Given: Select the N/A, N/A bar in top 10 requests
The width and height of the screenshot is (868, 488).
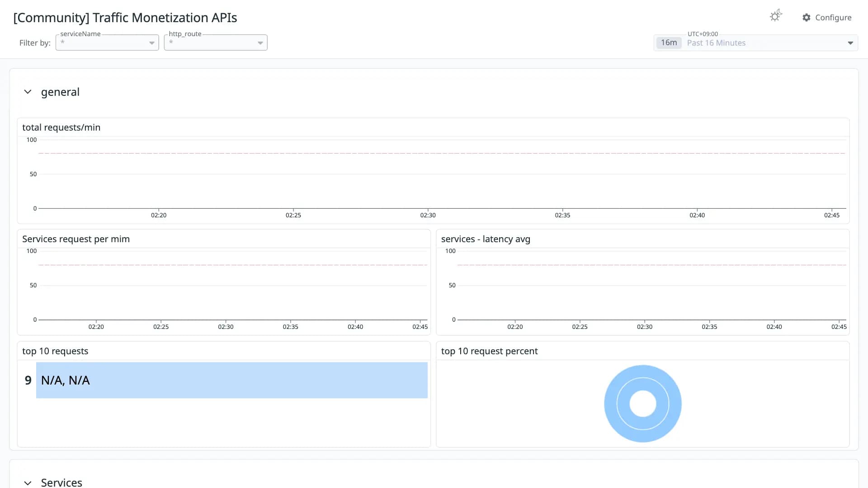Looking at the screenshot, I should (231, 380).
